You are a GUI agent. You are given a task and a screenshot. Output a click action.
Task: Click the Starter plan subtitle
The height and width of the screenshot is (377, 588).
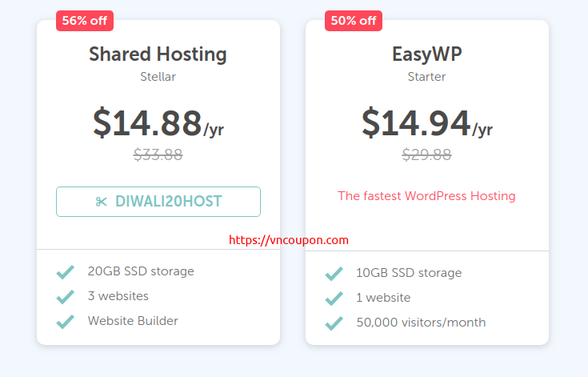click(426, 77)
